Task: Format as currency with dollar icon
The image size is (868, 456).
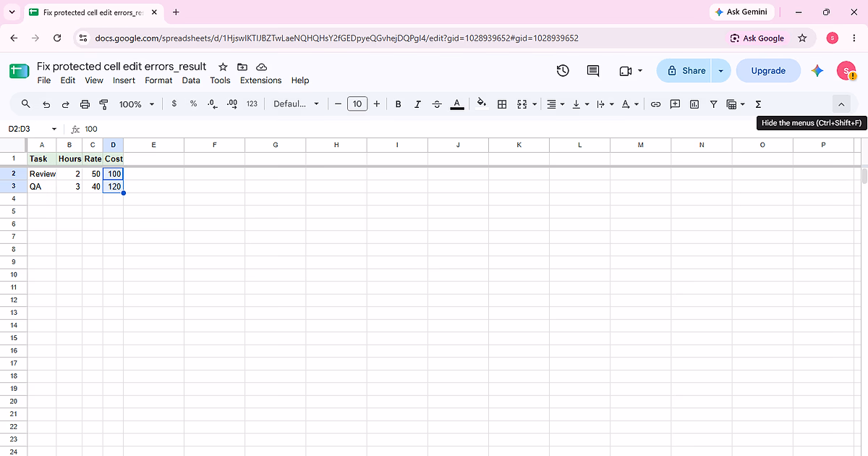Action: 174,104
